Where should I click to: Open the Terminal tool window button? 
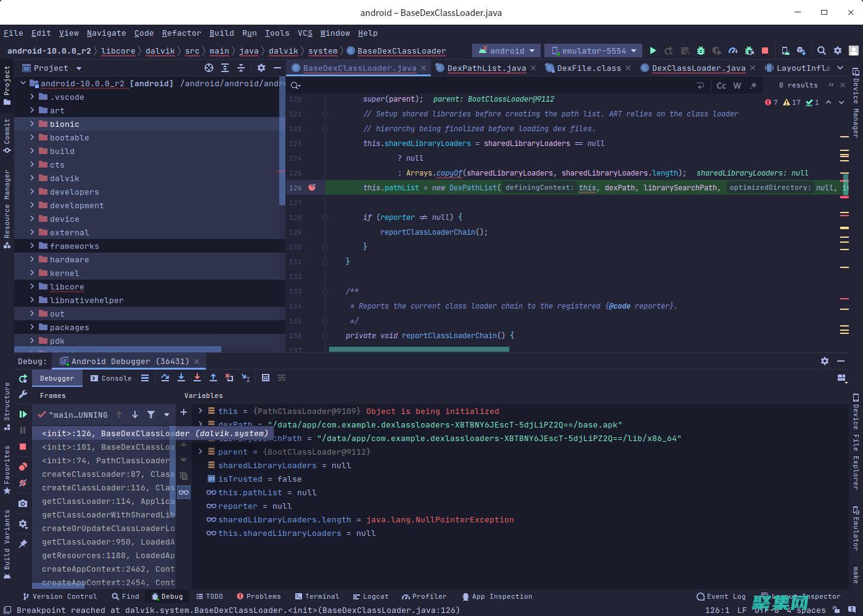click(317, 596)
